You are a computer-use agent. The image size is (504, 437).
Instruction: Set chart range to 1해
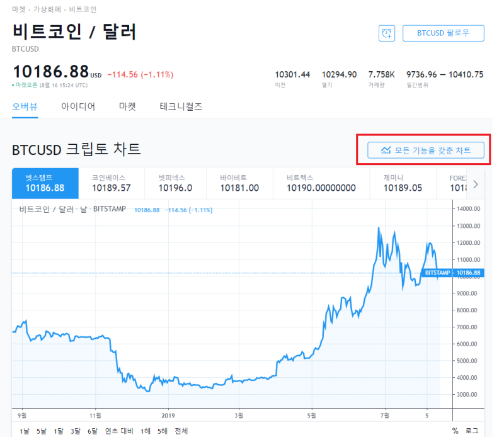(x=146, y=431)
